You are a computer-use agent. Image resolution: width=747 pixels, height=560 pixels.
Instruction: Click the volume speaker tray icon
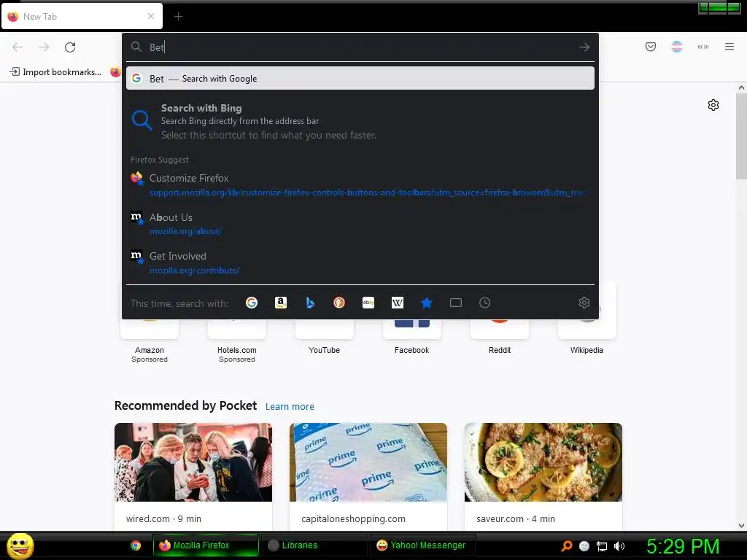[x=619, y=546]
